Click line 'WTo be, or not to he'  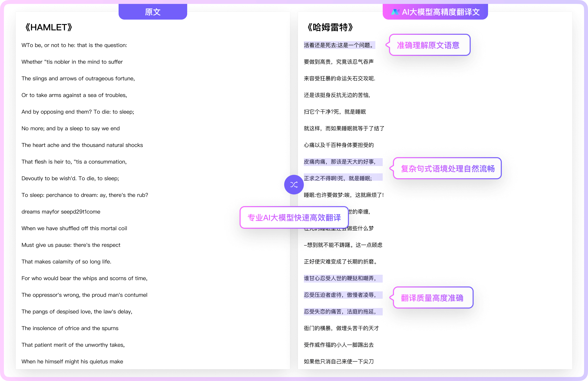[x=74, y=45]
